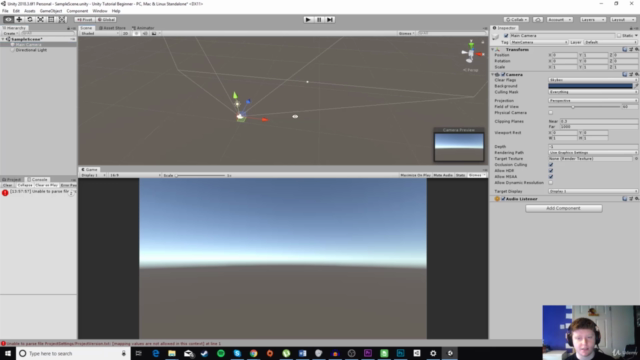This screenshot has height=360, width=640.
Task: Open the Audio Listener settings gear
Action: coord(636,199)
